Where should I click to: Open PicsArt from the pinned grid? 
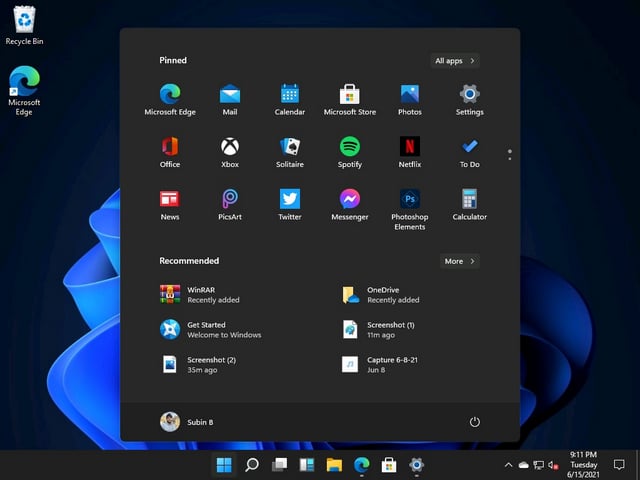coord(230,205)
